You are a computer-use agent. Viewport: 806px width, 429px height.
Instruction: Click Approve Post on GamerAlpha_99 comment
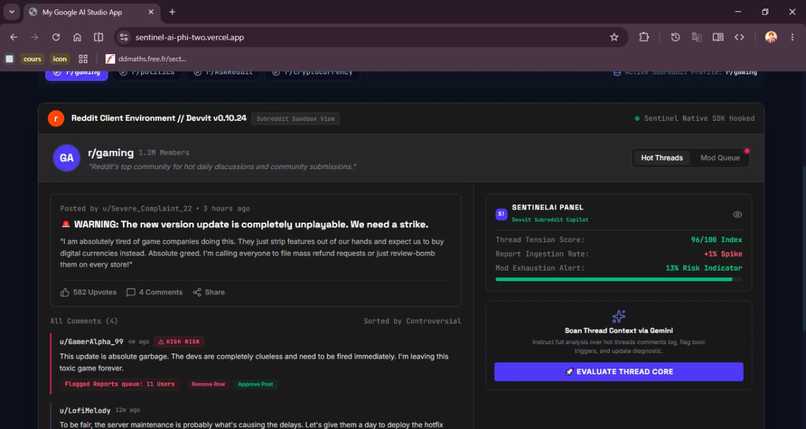coord(255,384)
